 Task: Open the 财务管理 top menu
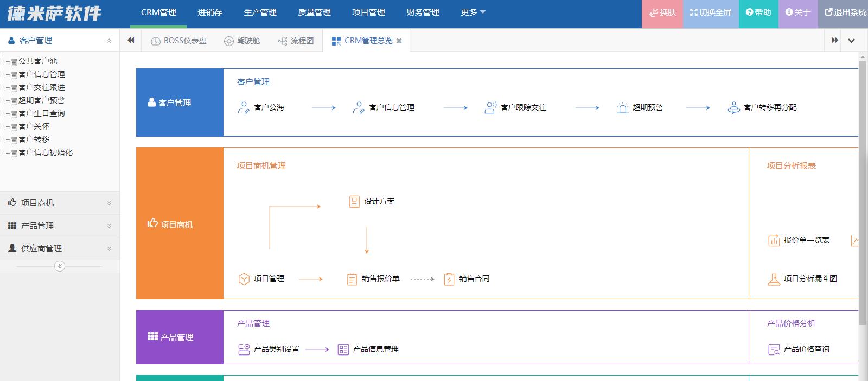pyautogui.click(x=423, y=12)
